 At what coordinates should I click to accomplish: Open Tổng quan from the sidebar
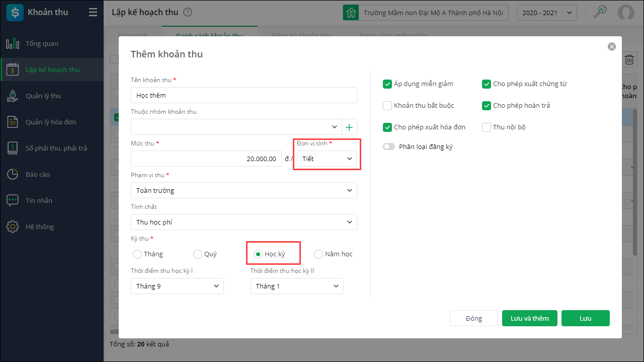click(x=42, y=44)
